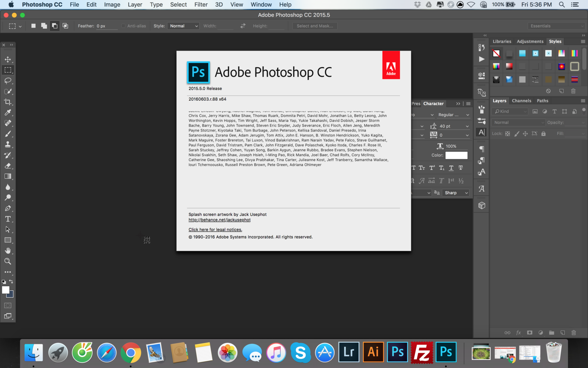Open the 3D cube panel icon
The width and height of the screenshot is (588, 368).
(481, 206)
